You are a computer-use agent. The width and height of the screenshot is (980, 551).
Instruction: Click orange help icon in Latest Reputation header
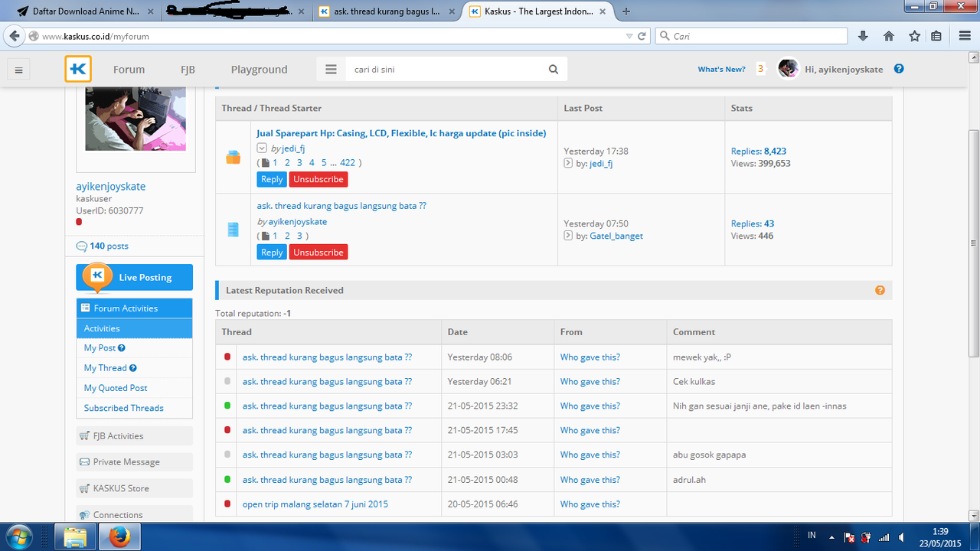click(x=880, y=290)
